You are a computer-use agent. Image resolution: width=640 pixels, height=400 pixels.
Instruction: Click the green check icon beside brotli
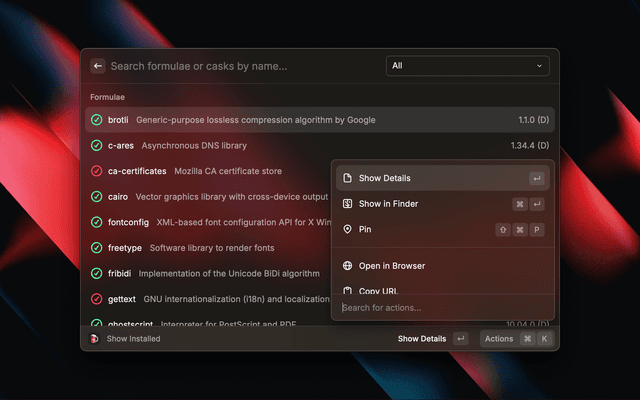pyautogui.click(x=97, y=120)
